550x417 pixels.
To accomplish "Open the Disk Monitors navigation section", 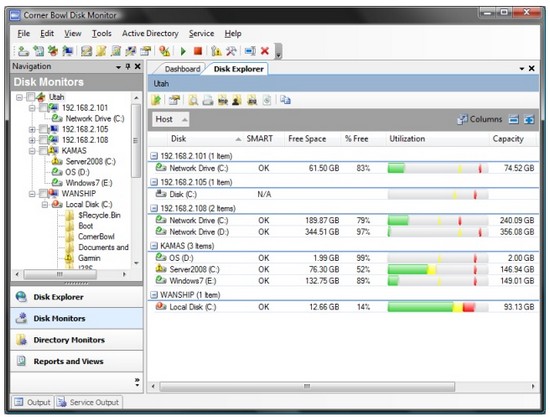I will [x=76, y=318].
